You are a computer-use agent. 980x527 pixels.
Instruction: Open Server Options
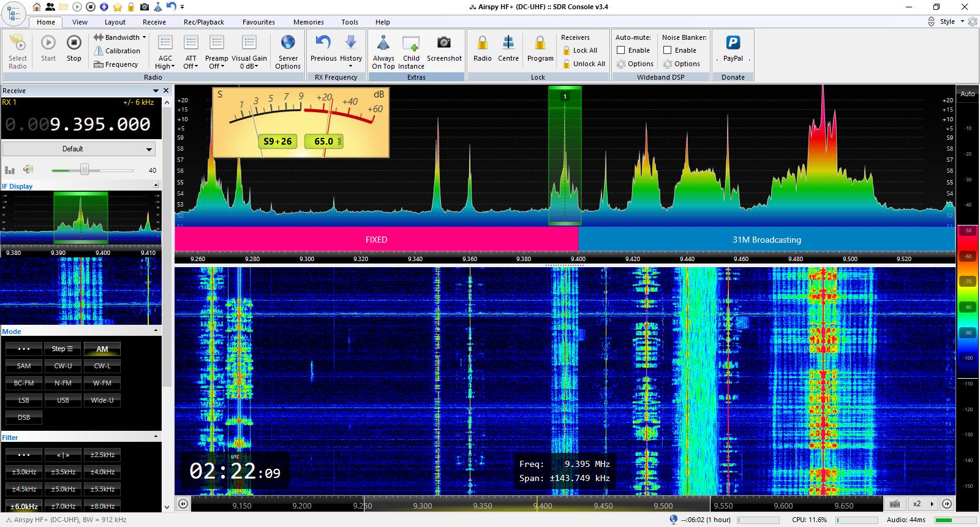288,51
